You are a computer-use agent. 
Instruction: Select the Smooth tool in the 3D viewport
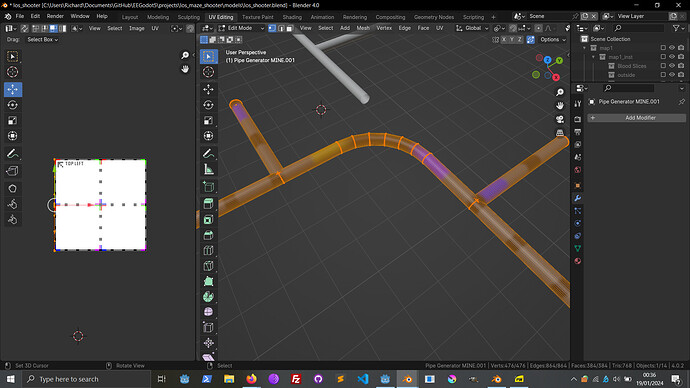(209, 312)
